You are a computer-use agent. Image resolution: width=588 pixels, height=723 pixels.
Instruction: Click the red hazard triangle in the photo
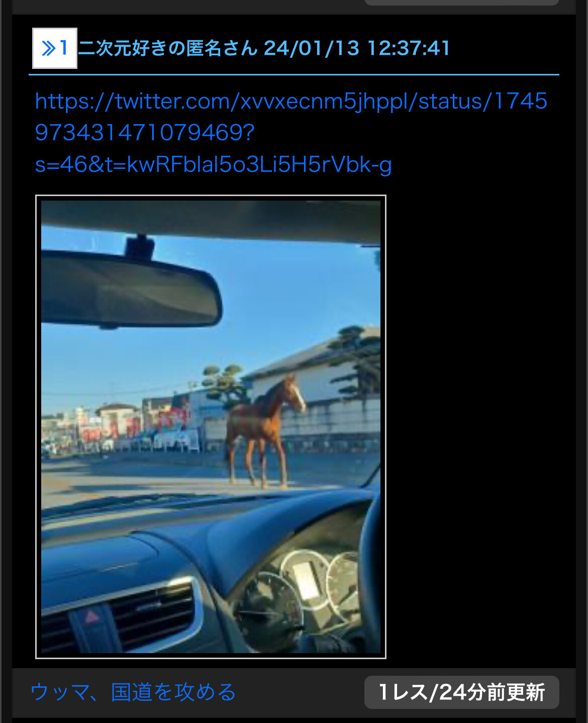tap(92, 617)
